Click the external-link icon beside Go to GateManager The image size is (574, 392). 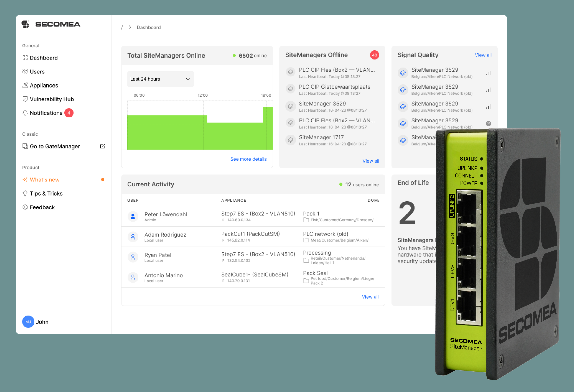pyautogui.click(x=103, y=146)
